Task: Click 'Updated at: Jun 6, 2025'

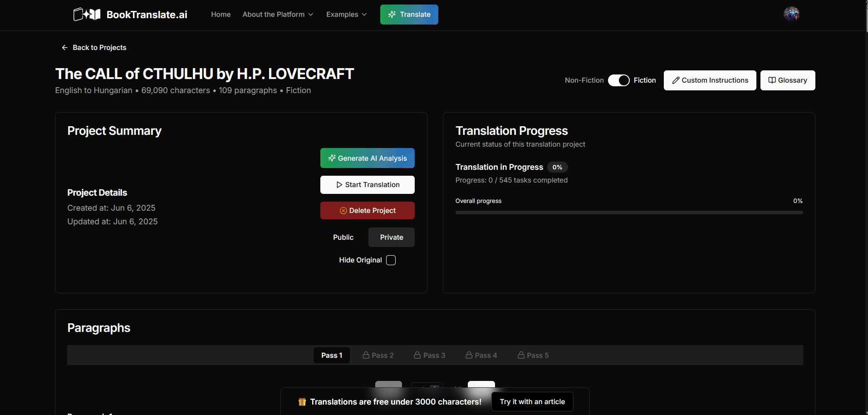Action: point(113,222)
